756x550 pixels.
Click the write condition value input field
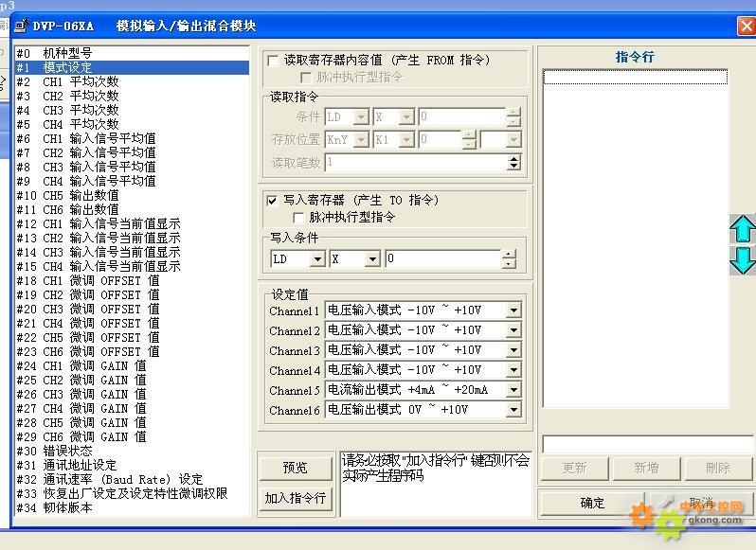(x=441, y=258)
